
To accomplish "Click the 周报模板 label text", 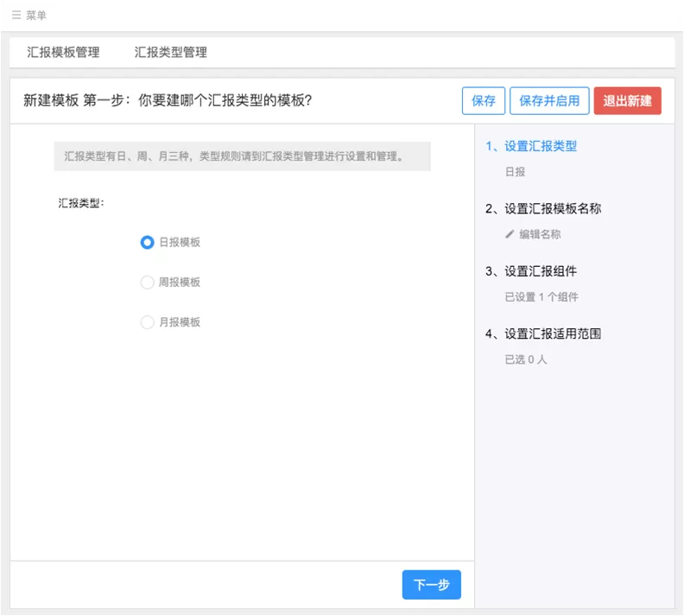I will point(180,283).
